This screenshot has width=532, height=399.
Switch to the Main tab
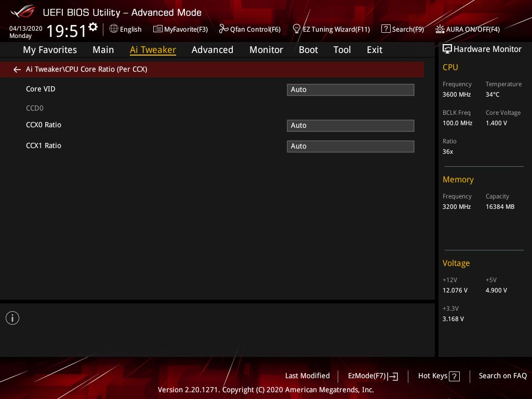pos(103,50)
